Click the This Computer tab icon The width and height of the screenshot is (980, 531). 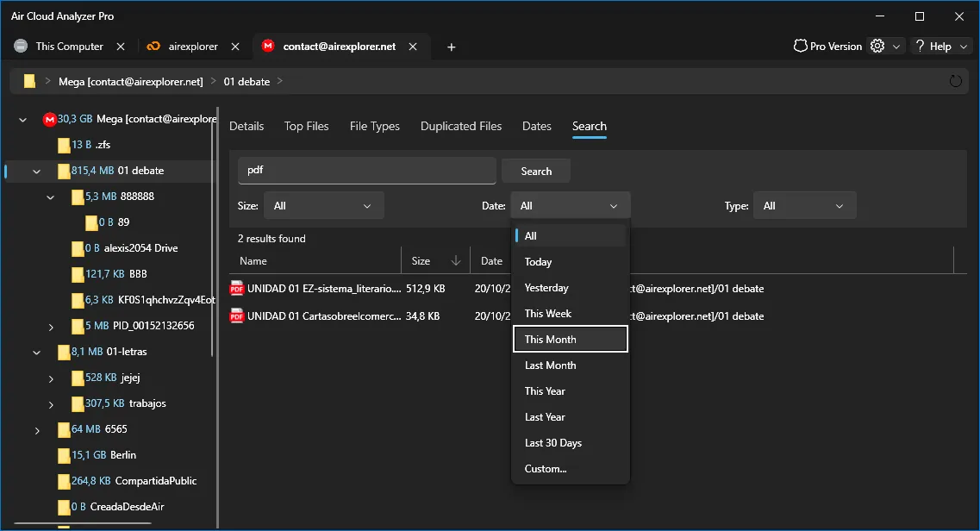tap(21, 47)
